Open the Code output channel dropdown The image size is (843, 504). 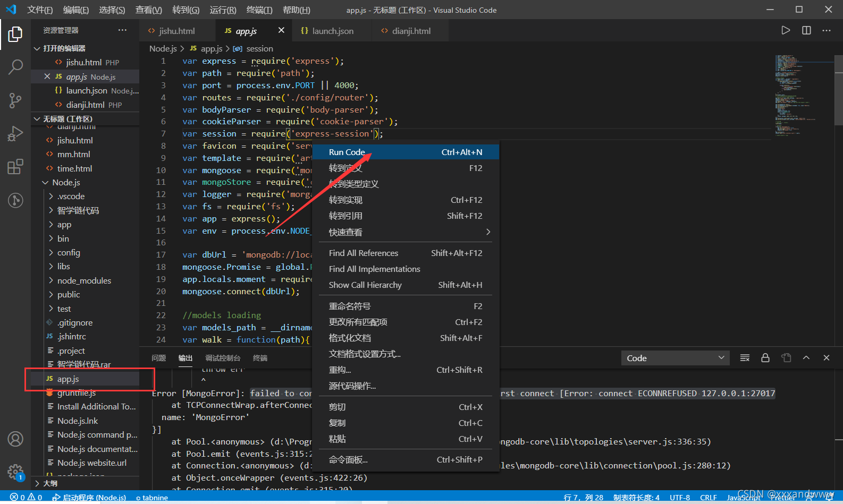pyautogui.click(x=675, y=358)
